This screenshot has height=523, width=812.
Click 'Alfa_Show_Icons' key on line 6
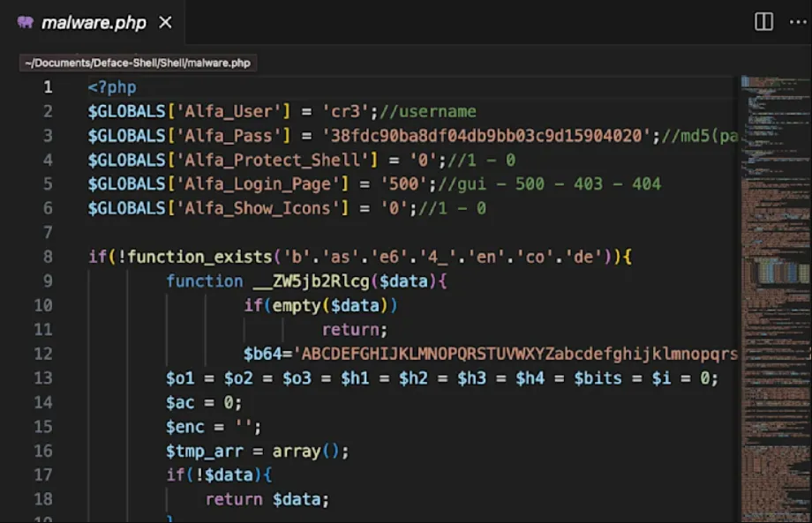(258, 208)
